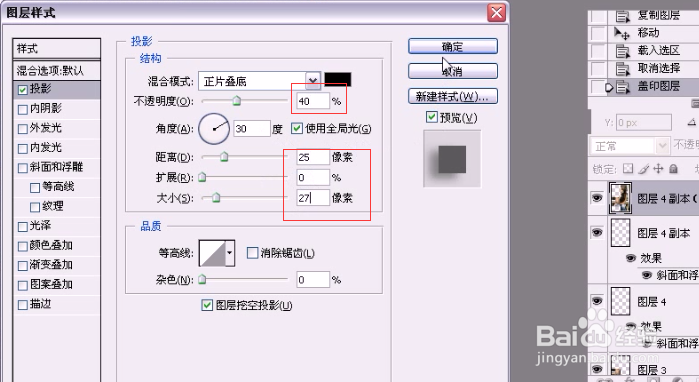Enable the 内发光 checkbox
Viewport: 699px width, 382px height.
(23, 148)
